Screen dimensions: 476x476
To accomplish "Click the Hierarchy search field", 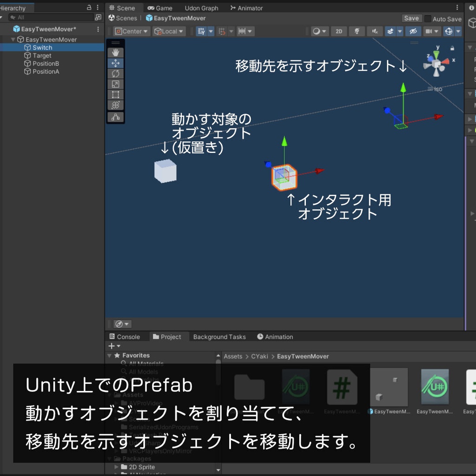I will (x=51, y=17).
